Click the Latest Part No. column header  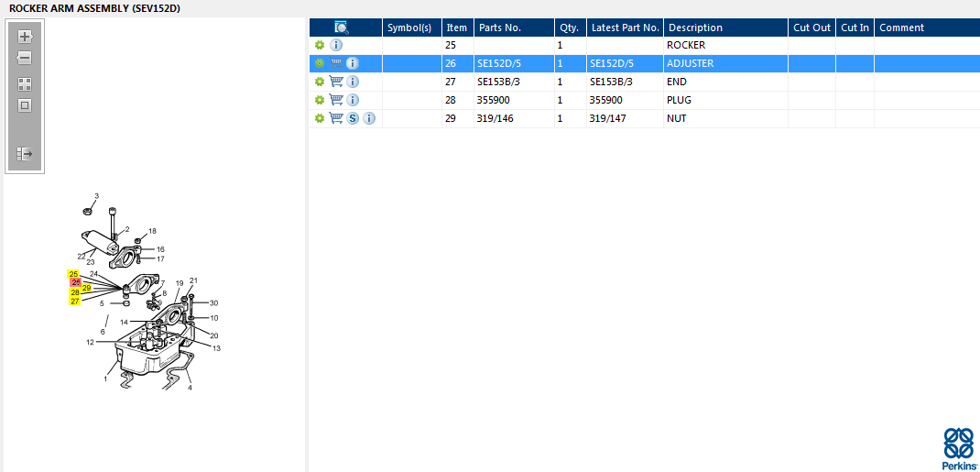point(625,27)
